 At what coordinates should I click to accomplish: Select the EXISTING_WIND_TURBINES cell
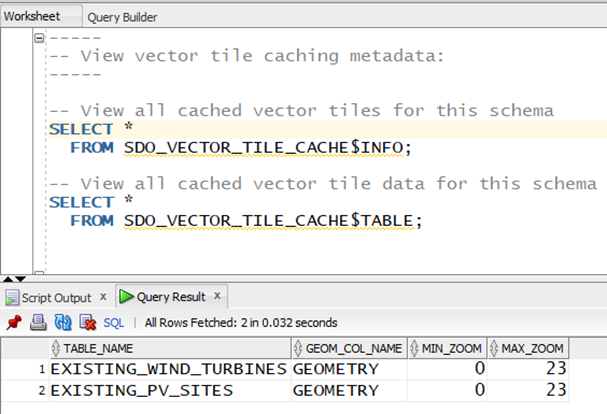click(x=170, y=369)
